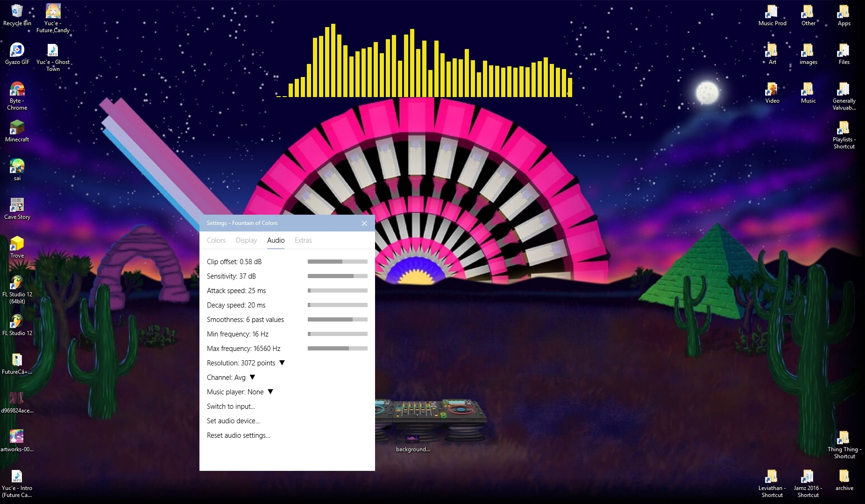Click the Settings - Fountain of Colors title
Screen dimensions: 865x504
pyautogui.click(x=242, y=223)
